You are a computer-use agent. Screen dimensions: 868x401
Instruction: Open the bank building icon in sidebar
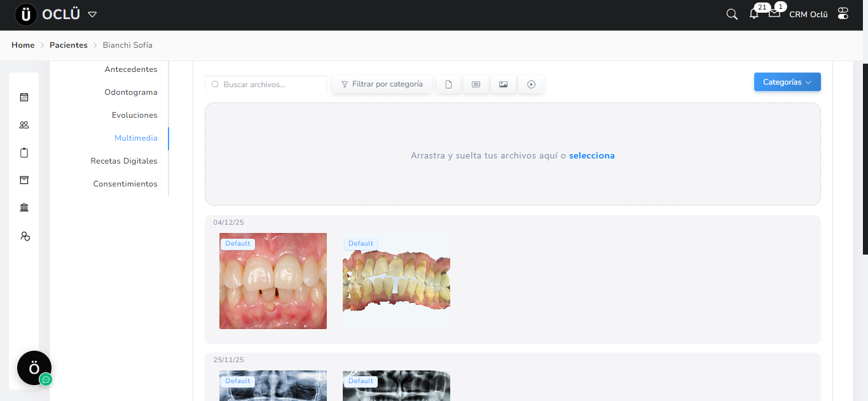pos(24,208)
